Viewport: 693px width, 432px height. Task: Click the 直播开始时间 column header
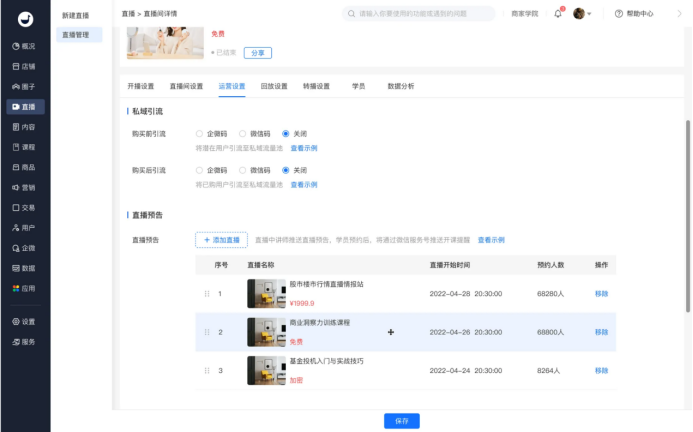[450, 265]
